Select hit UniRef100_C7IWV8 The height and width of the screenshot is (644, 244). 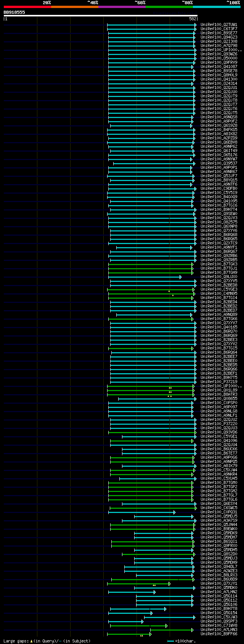tap(219, 625)
